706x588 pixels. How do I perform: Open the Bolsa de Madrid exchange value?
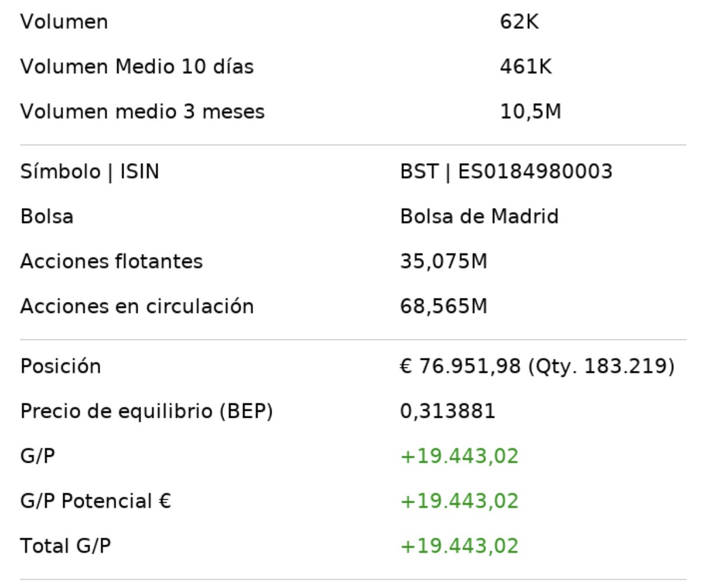click(479, 217)
